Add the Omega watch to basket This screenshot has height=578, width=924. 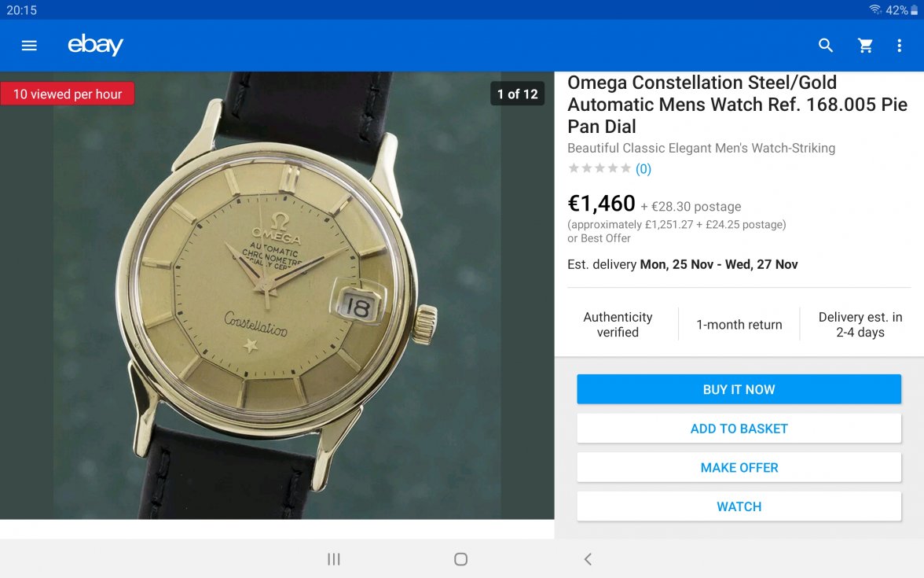click(x=739, y=428)
